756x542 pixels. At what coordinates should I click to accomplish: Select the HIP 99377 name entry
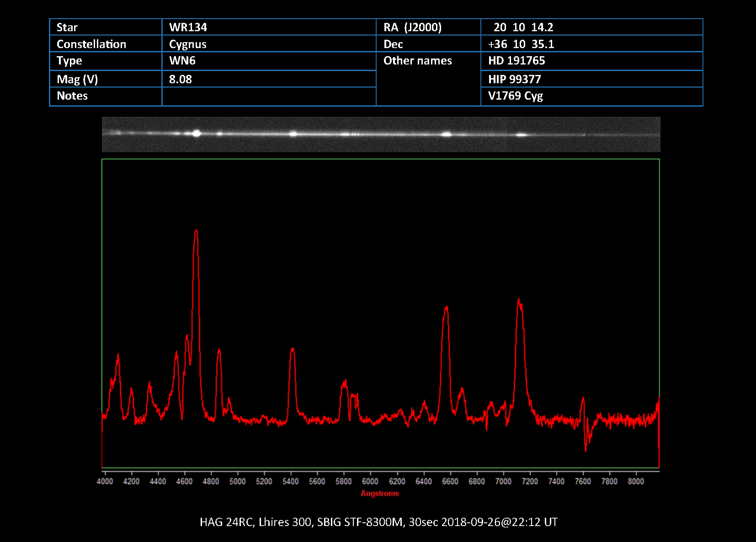click(514, 79)
